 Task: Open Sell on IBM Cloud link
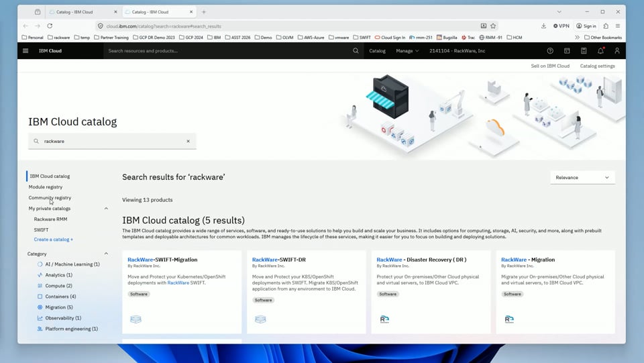[x=550, y=66]
